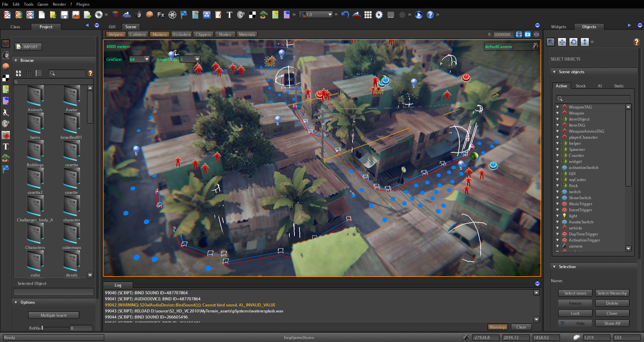The height and width of the screenshot is (342, 644).
Task: Toggle the Helpers display mode in the viewport
Action: 116,34
